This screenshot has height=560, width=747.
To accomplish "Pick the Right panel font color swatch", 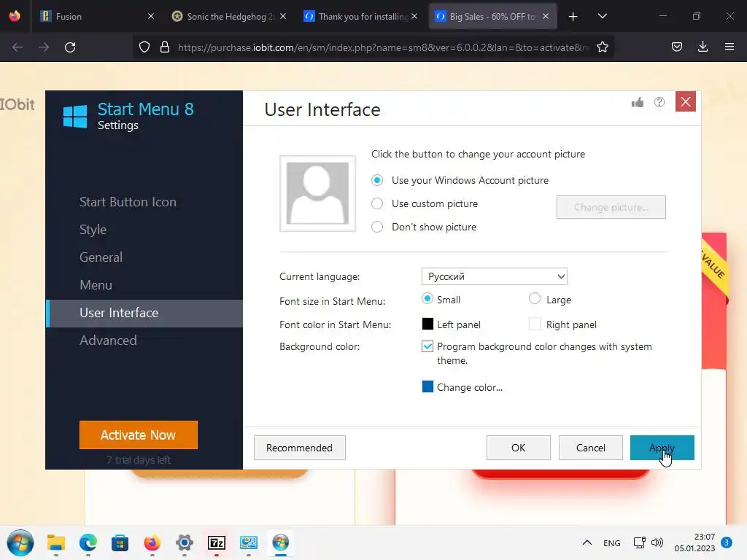I will [535, 324].
